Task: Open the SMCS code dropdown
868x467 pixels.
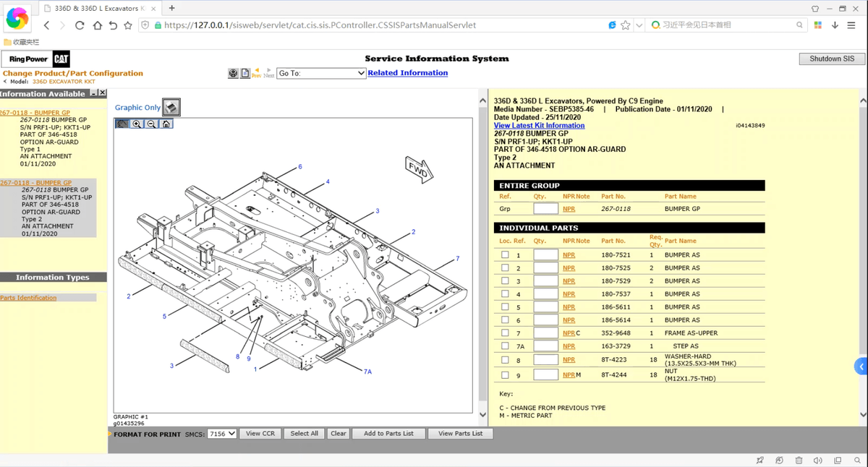Action: [221, 434]
